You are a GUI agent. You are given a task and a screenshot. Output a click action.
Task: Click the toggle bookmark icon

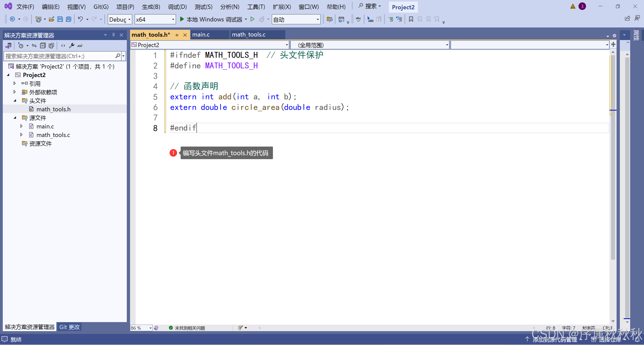click(411, 19)
